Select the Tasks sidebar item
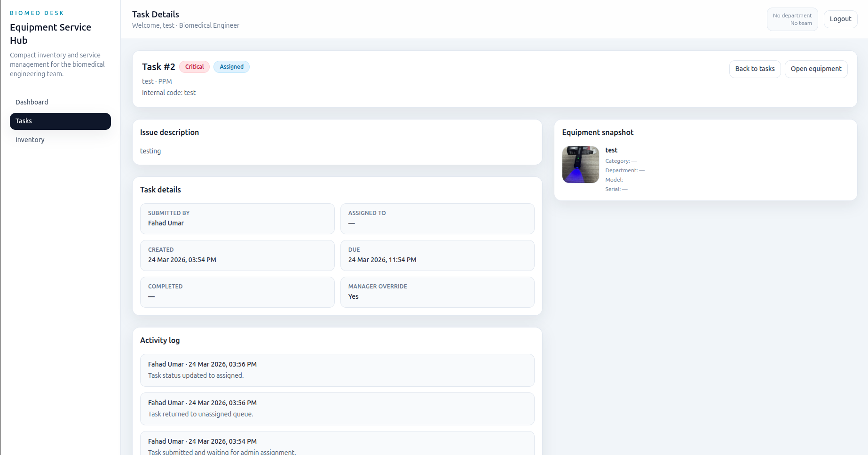This screenshot has width=868, height=455. tap(60, 121)
